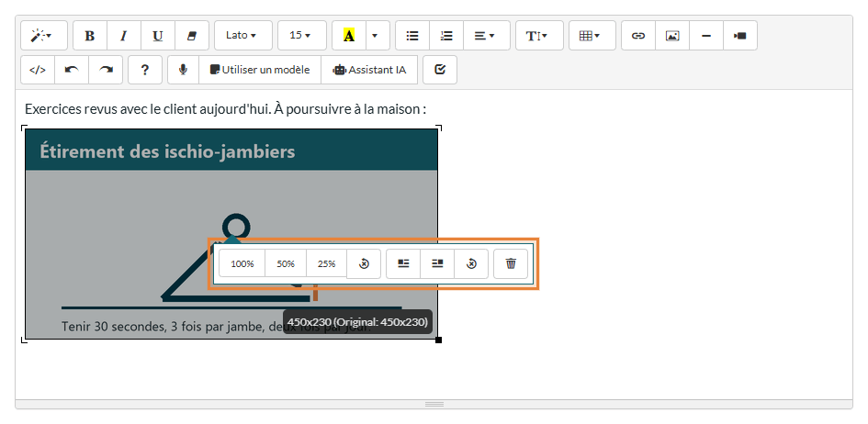Open the font size 15 dropdown

[x=301, y=36]
